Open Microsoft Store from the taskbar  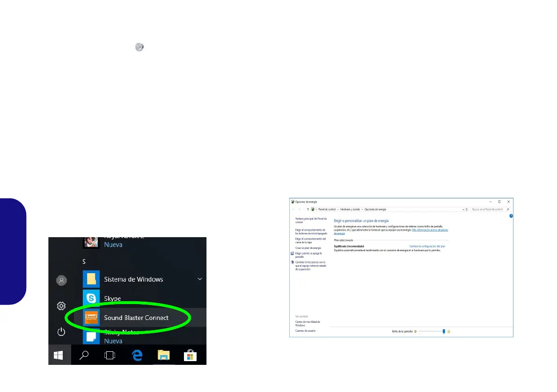coord(190,355)
